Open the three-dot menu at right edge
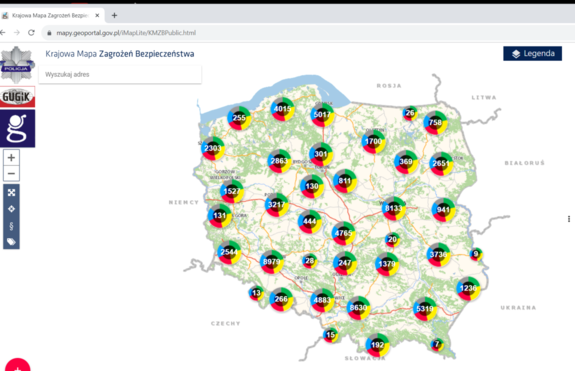Image resolution: width=575 pixels, height=371 pixels. pos(569,219)
